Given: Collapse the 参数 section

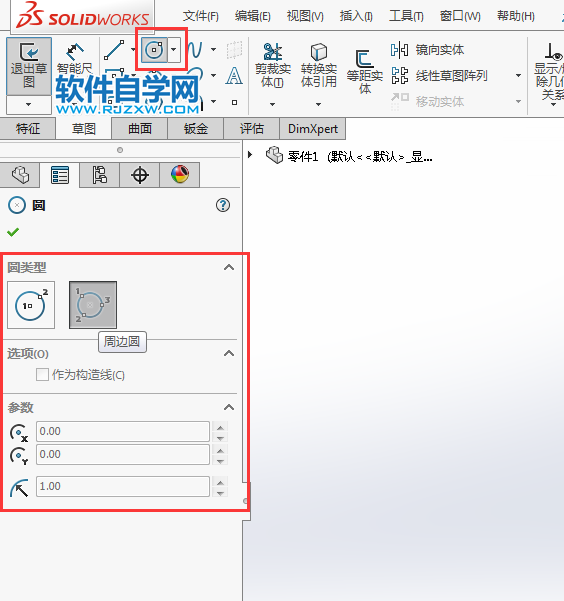Looking at the screenshot, I should point(229,407).
